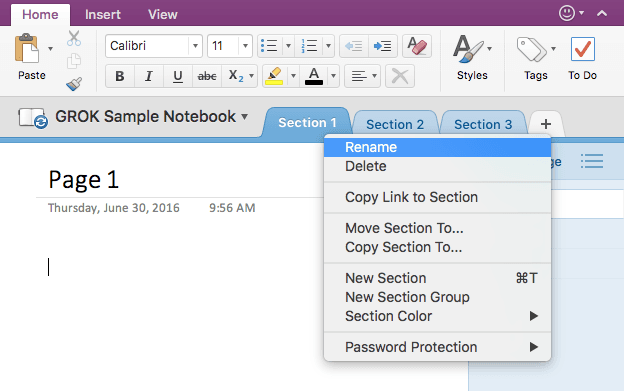
Task: Choose Delete from the context menu
Action: point(437,166)
